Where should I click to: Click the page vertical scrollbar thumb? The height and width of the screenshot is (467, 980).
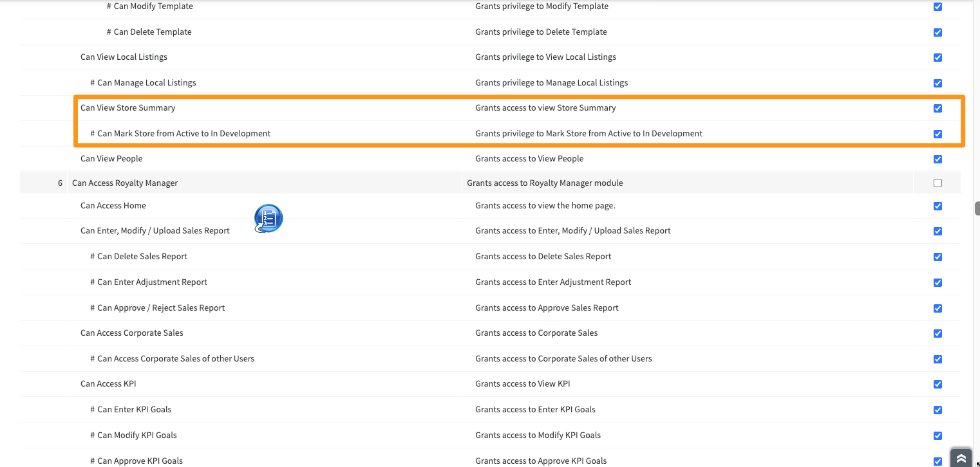point(977,208)
